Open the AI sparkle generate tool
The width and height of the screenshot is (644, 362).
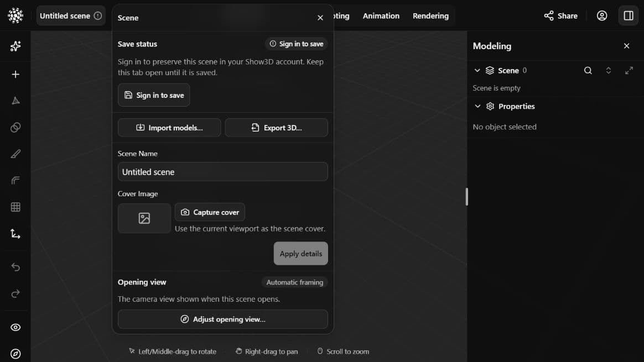pos(15,46)
